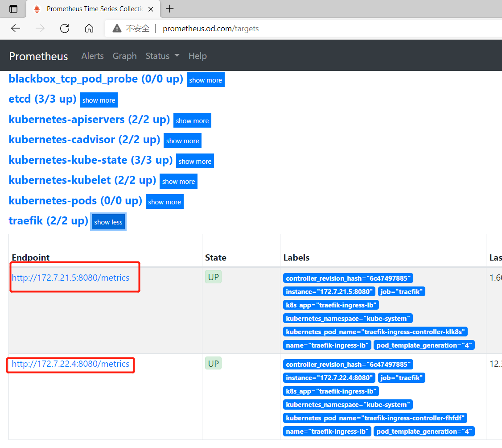
Task: Click label instance="172.7.21.5:8080"
Action: click(329, 292)
